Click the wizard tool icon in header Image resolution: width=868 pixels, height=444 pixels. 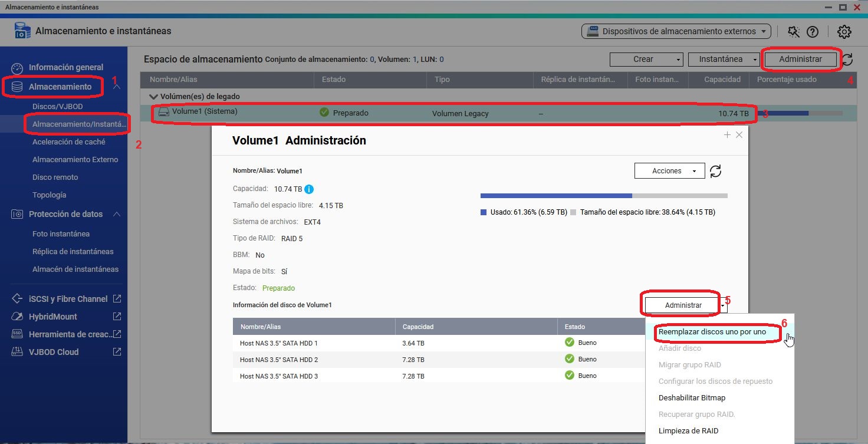click(794, 32)
